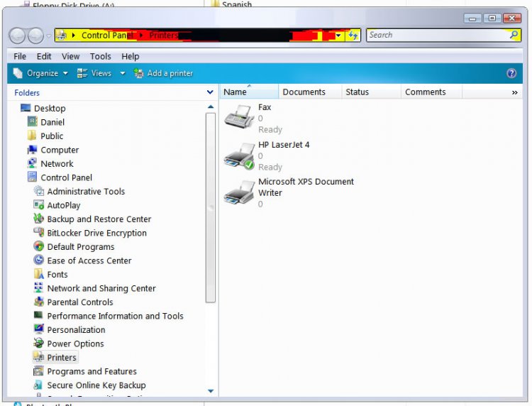Click Network and Sharing Center icon
532x406 pixels.
[39, 287]
